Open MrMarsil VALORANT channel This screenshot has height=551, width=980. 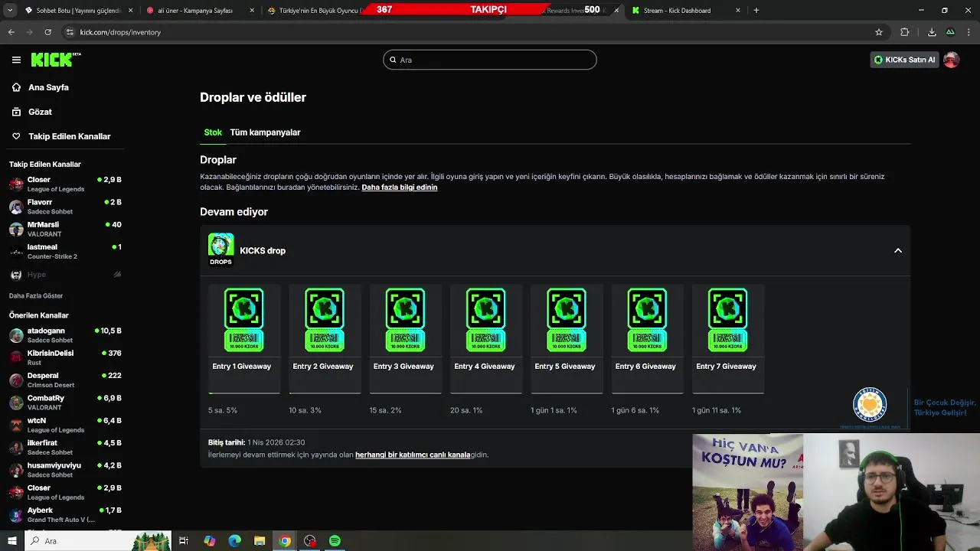pyautogui.click(x=65, y=229)
